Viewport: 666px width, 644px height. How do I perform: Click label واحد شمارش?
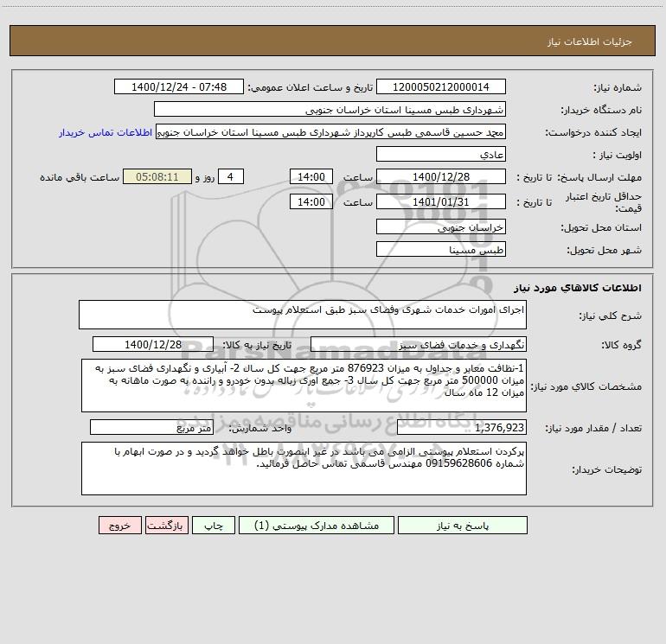(260, 429)
